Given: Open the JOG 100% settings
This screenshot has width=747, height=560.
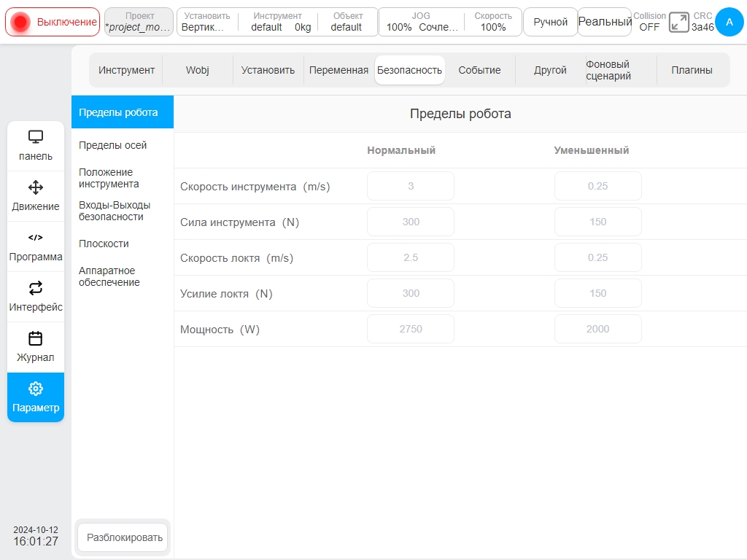Looking at the screenshot, I should tap(421, 22).
